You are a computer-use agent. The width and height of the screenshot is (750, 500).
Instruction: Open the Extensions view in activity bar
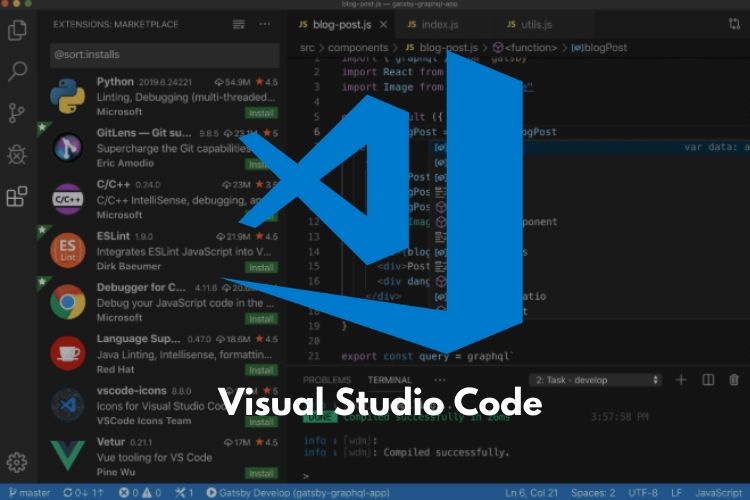pos(17,197)
